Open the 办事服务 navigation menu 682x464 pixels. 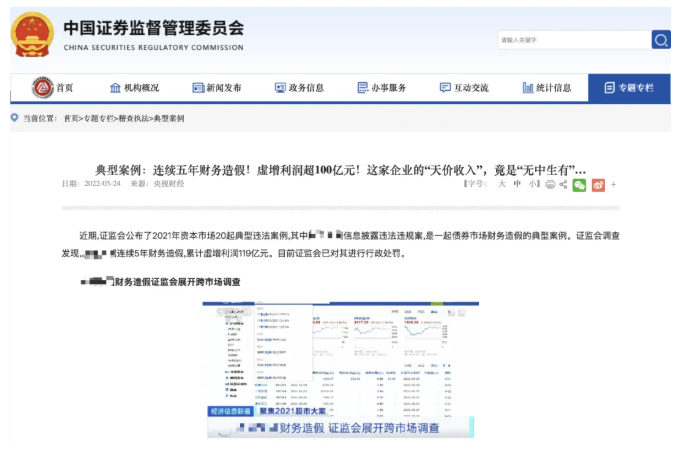pos(381,88)
